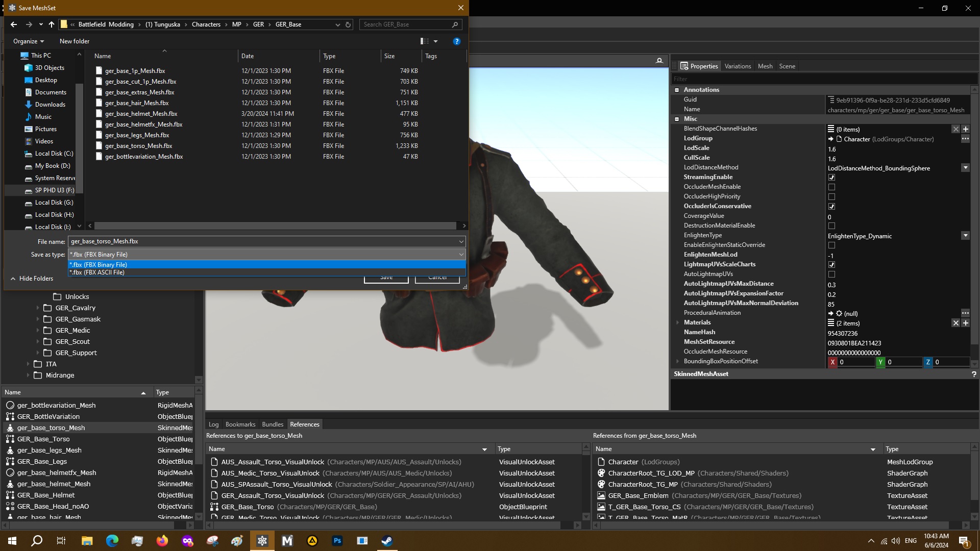Click the LodGroup ellipsis browse button
The width and height of the screenshot is (980, 551).
pyautogui.click(x=965, y=139)
